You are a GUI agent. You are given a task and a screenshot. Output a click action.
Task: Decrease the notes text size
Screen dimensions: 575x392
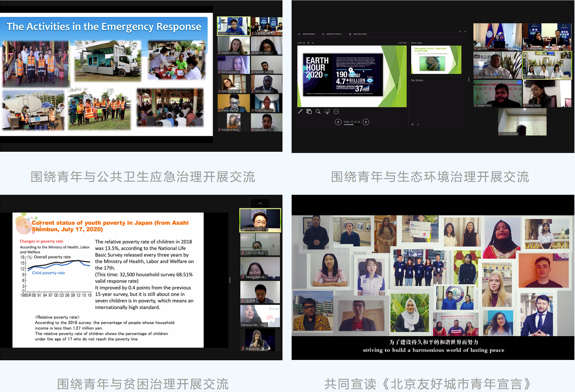click(x=418, y=124)
